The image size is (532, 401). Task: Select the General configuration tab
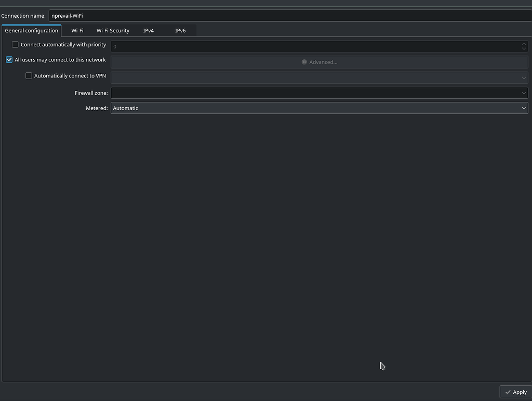click(31, 30)
